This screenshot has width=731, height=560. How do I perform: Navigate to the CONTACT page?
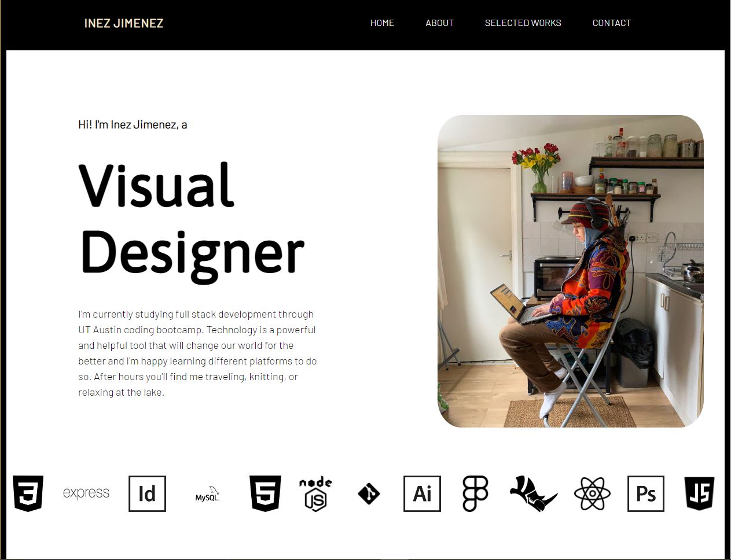pyautogui.click(x=611, y=23)
